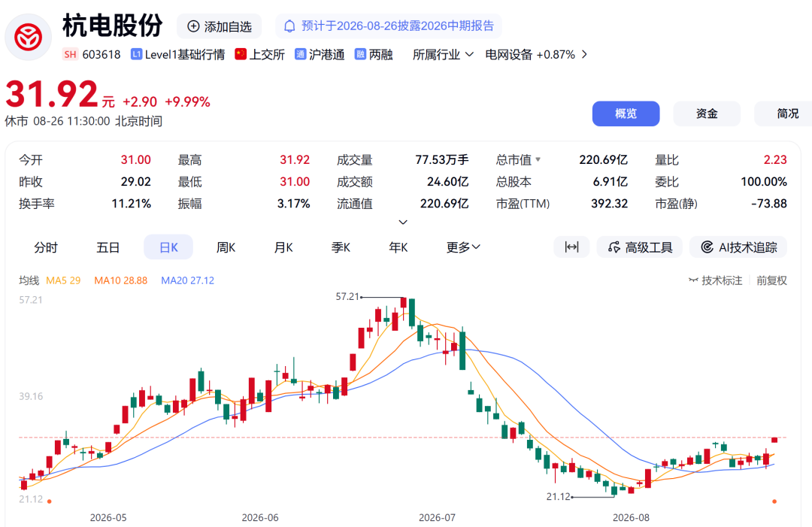Click the 沪港通 badge icon
This screenshot has width=812, height=527.
point(300,54)
